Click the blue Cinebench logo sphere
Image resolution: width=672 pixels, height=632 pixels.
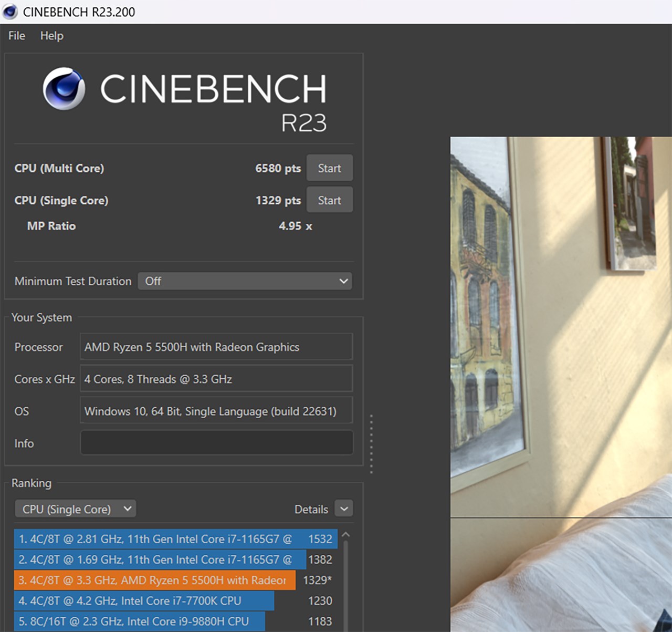coord(64,88)
